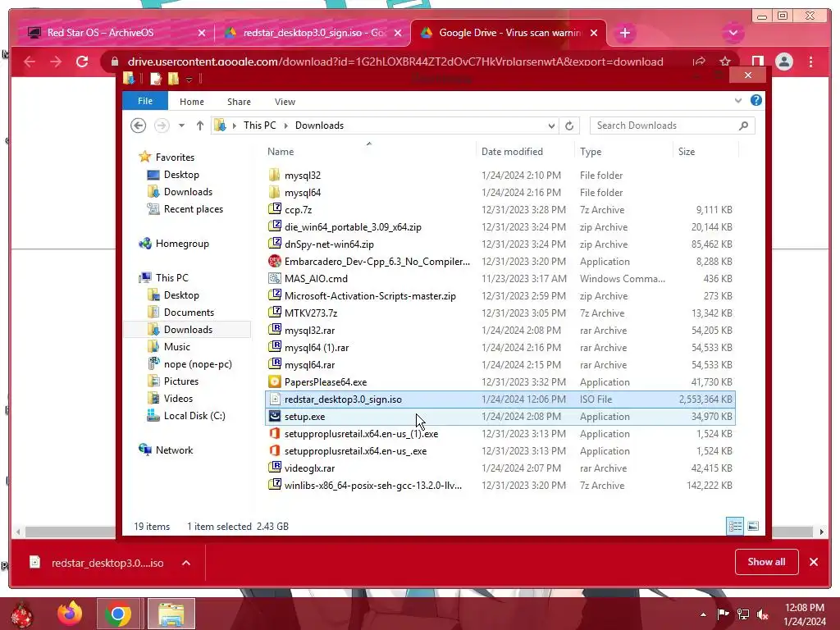Select the mysql64 folder icon
This screenshot has width=840, height=630.
click(x=274, y=192)
